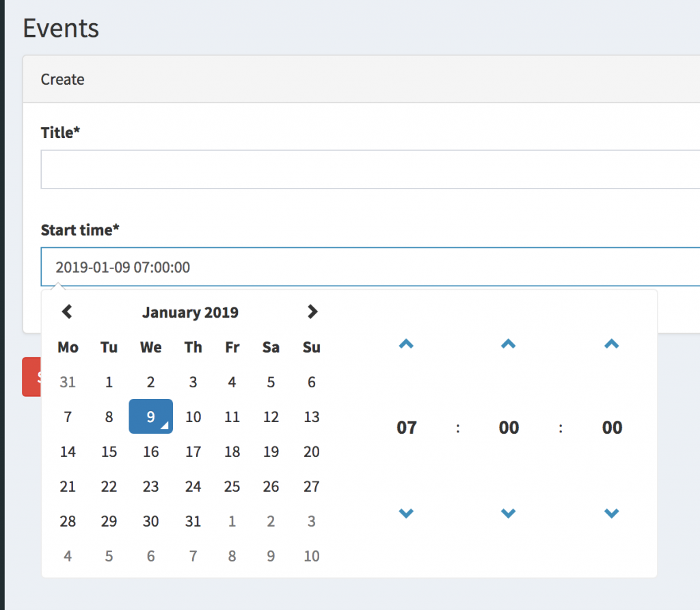Increment the hours with the up chevron
Image resolution: width=700 pixels, height=610 pixels.
[x=406, y=344]
